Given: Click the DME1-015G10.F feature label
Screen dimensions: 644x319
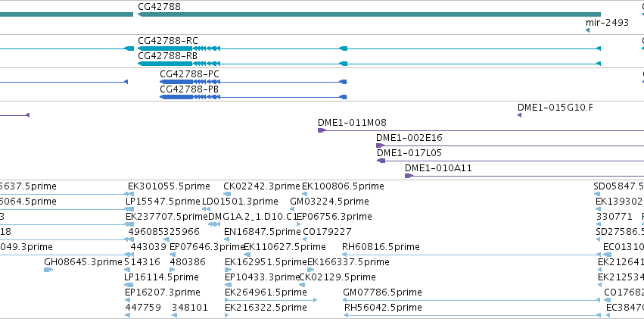Looking at the screenshot, I should click(555, 108).
